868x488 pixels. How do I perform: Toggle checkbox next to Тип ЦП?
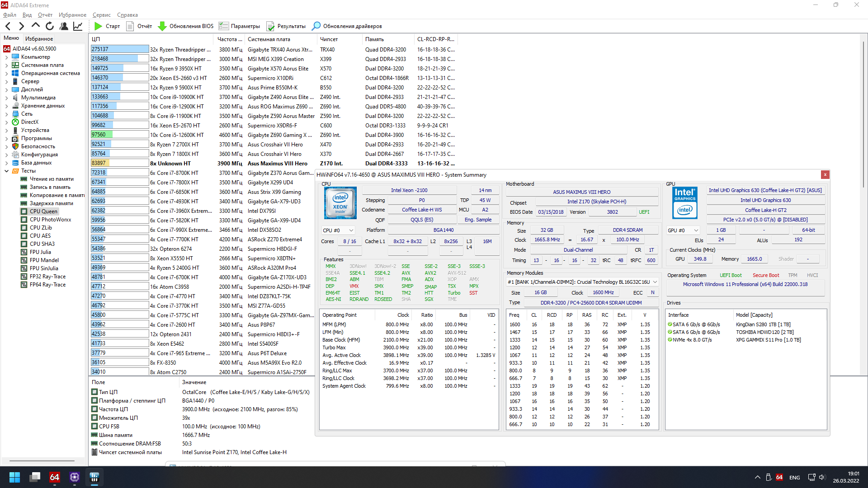click(x=94, y=392)
